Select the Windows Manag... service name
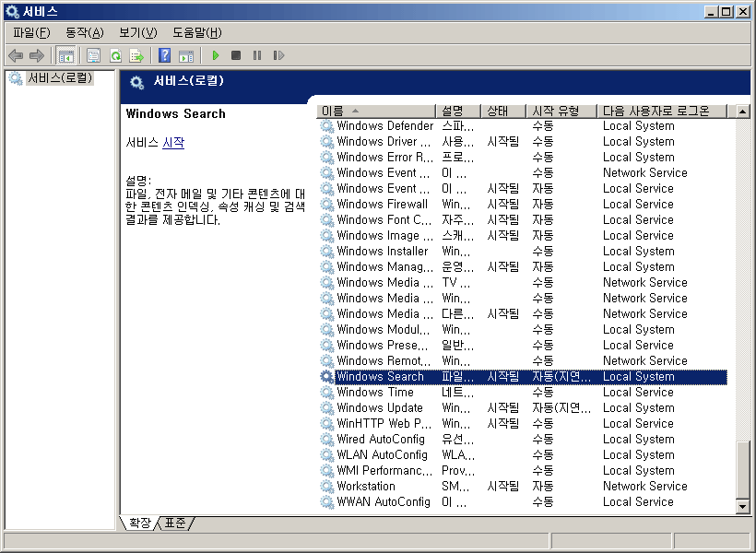756x553 pixels. coord(384,267)
